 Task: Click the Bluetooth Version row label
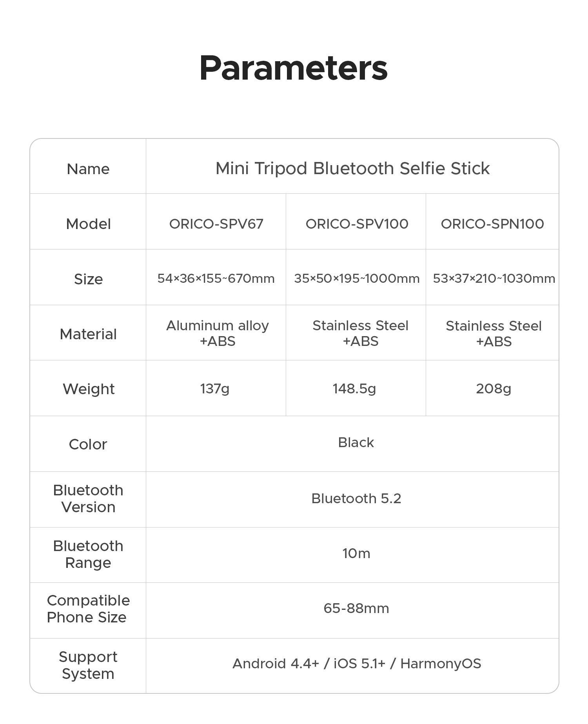tap(88, 498)
